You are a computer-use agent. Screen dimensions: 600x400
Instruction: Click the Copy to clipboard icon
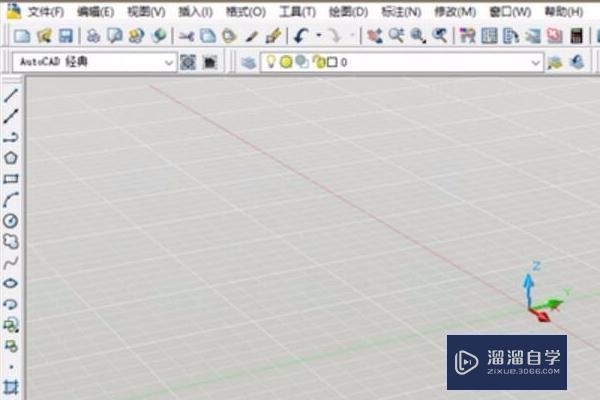[x=208, y=36]
